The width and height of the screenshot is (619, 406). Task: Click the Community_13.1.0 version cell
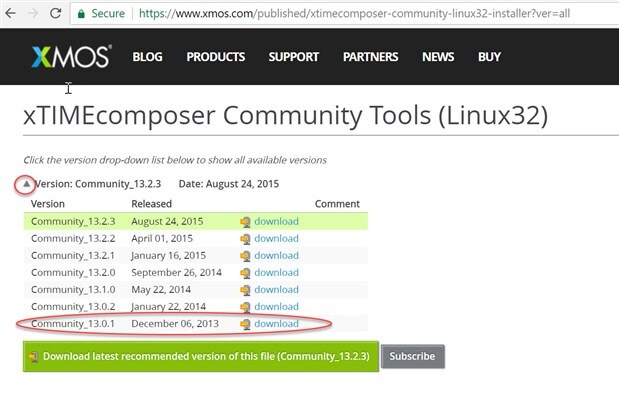73,289
